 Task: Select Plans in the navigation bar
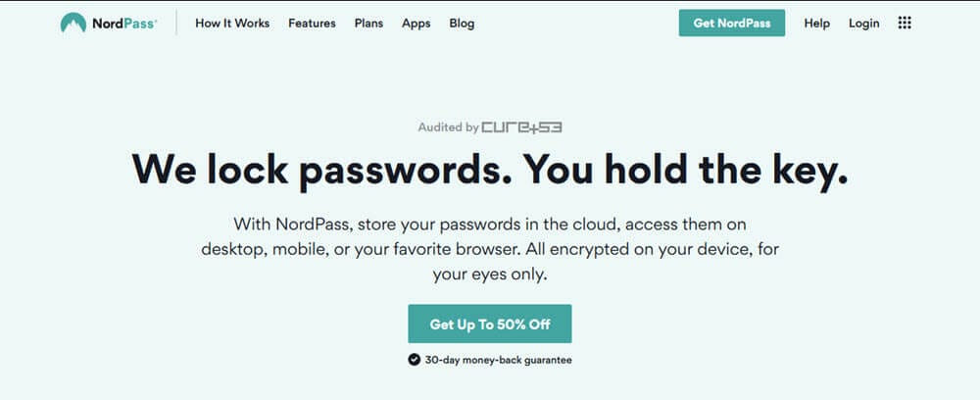(x=368, y=24)
